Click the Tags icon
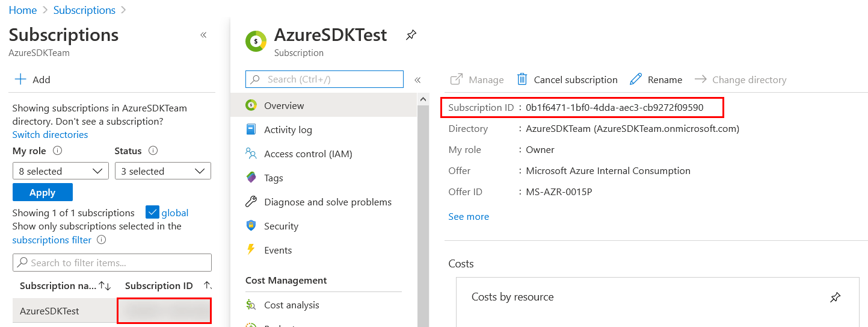 point(251,178)
